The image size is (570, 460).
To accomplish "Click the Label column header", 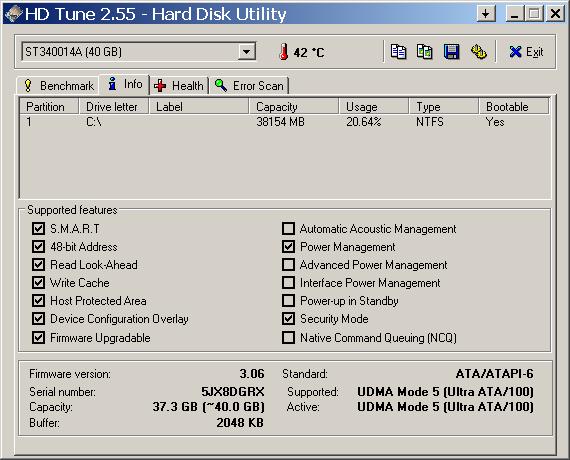I will [199, 107].
